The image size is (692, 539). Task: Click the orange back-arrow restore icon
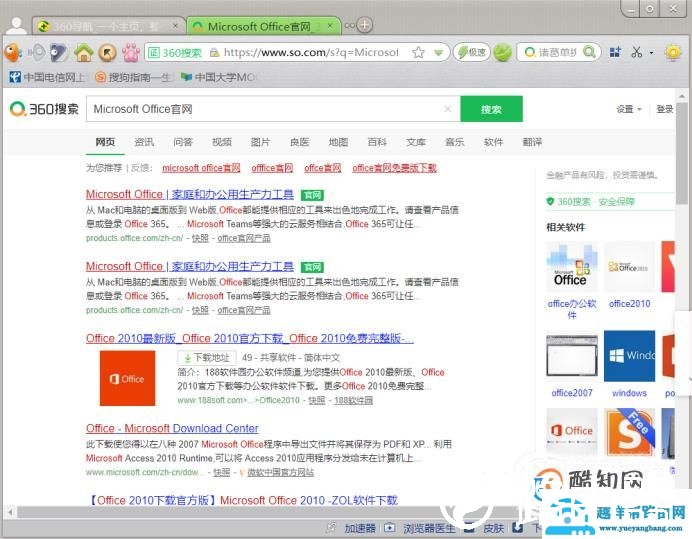click(107, 53)
